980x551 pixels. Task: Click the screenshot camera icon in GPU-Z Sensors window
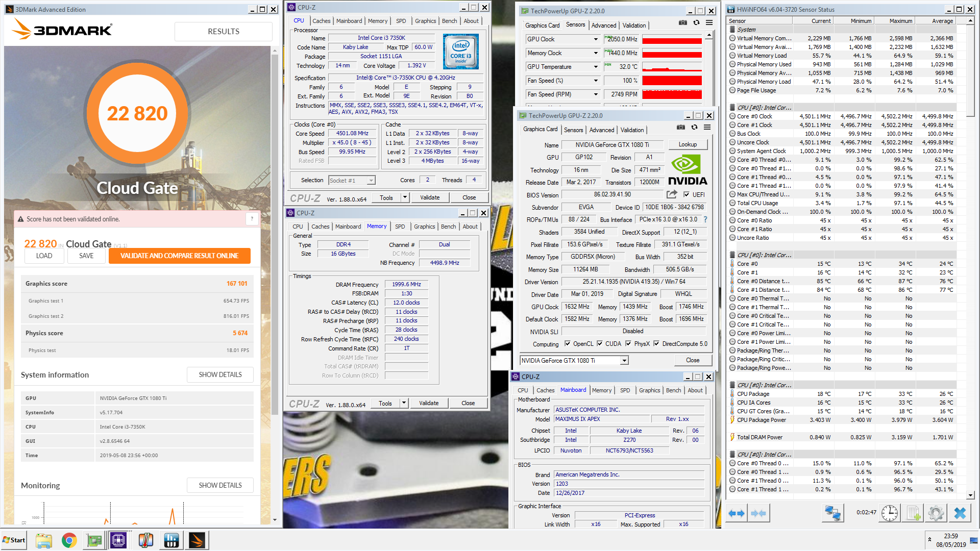[682, 22]
